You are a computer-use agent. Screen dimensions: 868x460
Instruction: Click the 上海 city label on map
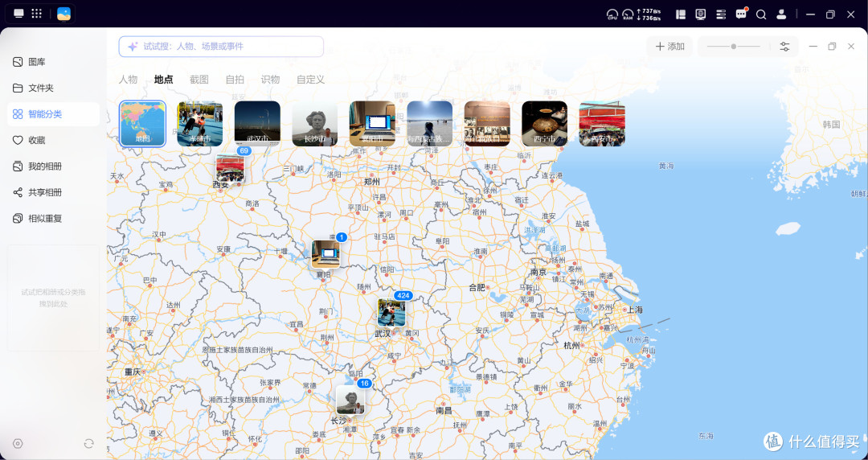634,310
